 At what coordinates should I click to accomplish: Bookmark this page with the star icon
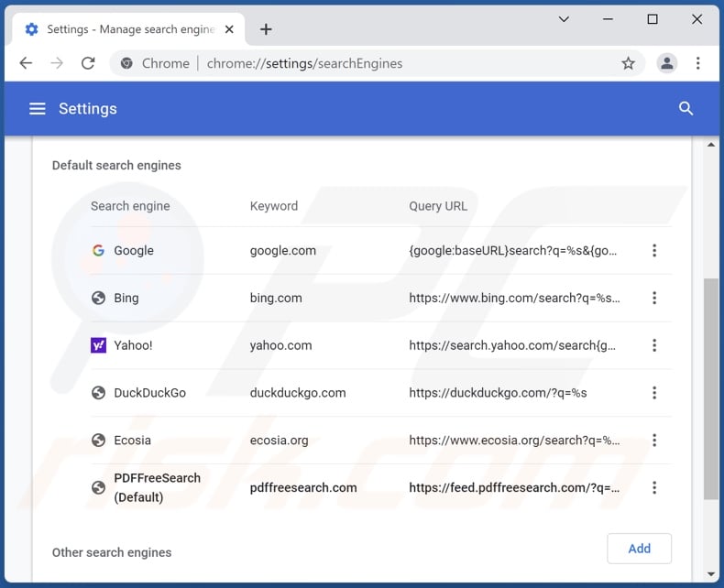pyautogui.click(x=628, y=63)
